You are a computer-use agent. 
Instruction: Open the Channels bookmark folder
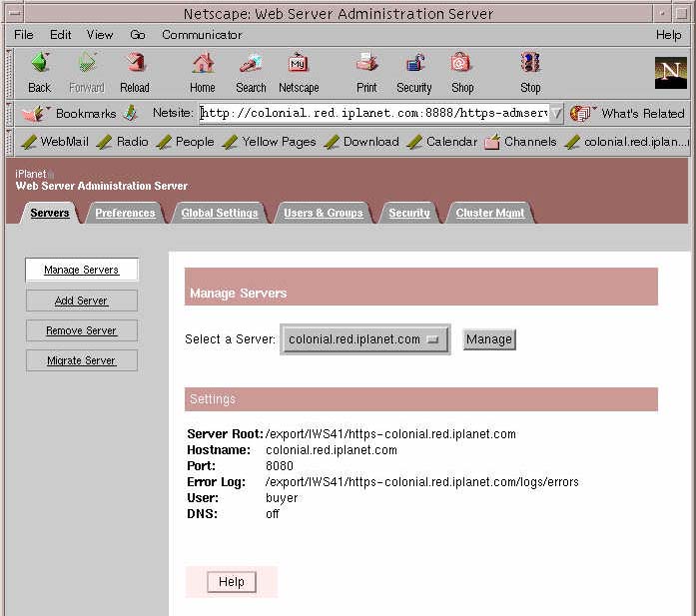click(x=520, y=142)
